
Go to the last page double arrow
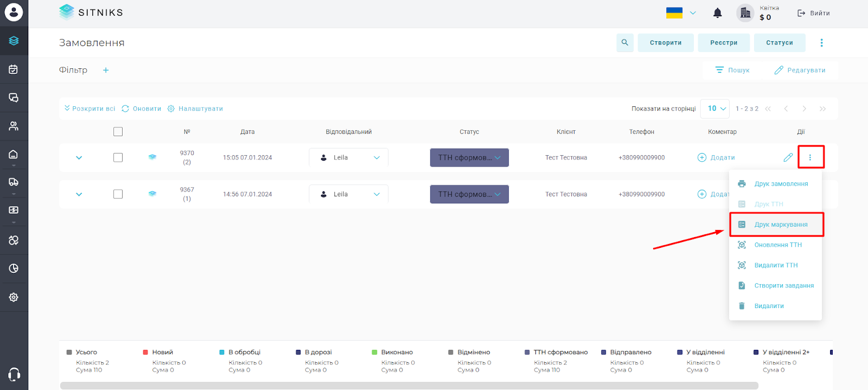pyautogui.click(x=822, y=108)
